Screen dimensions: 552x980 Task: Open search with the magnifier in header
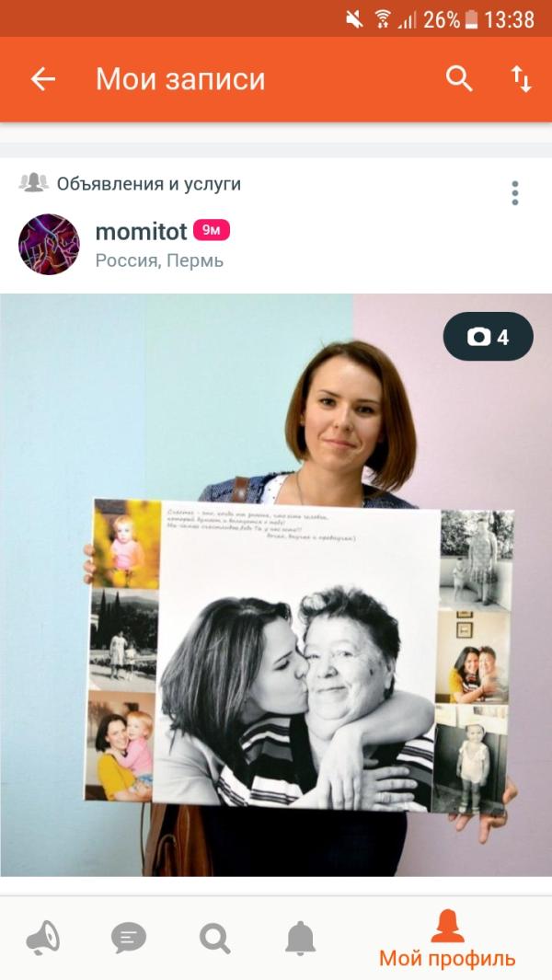(x=459, y=79)
